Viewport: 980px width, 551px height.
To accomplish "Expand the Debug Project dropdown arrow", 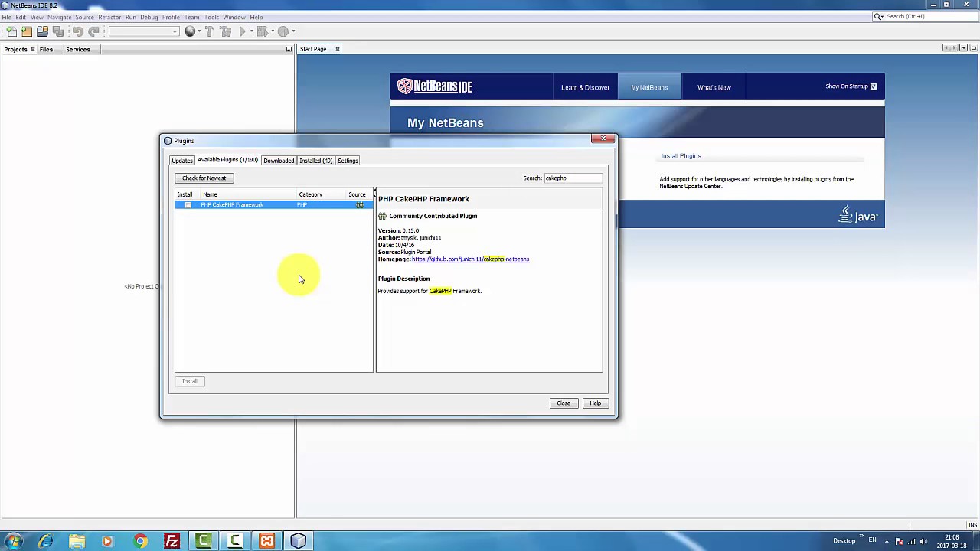I will [x=271, y=31].
